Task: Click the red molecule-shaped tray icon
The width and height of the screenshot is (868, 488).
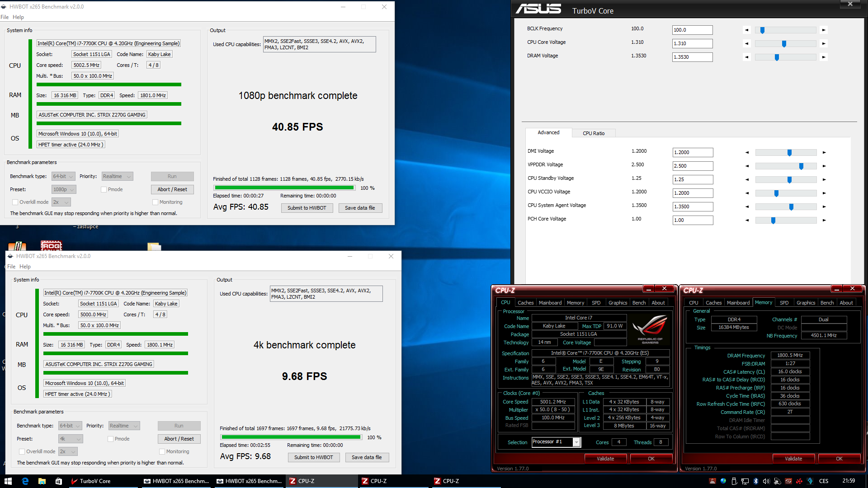Action: [x=799, y=481]
